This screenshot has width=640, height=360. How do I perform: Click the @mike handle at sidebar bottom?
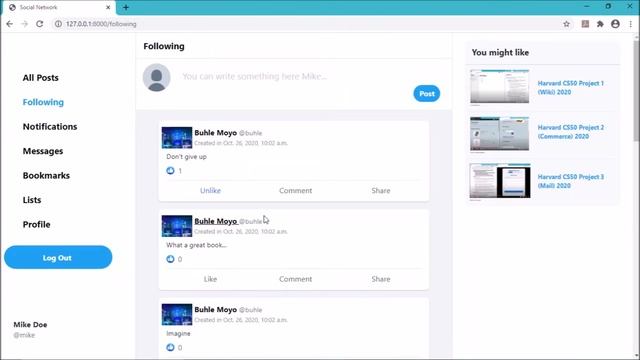(24, 335)
